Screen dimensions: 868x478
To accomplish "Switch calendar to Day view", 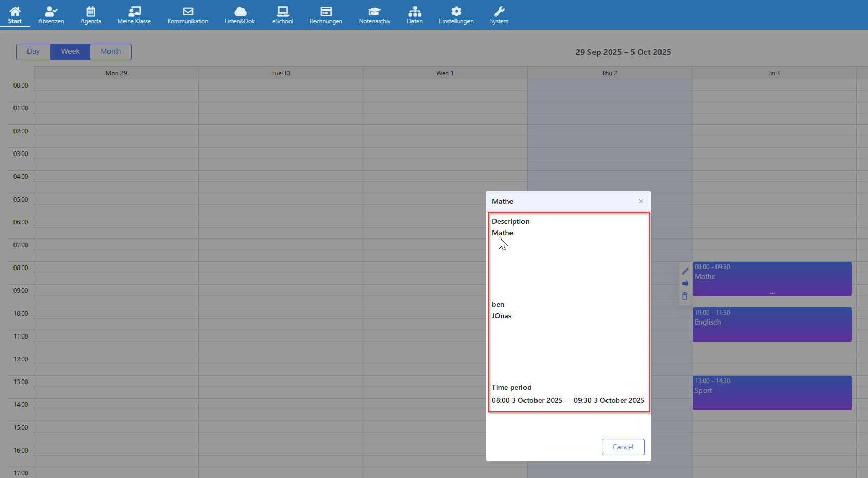I will [33, 52].
